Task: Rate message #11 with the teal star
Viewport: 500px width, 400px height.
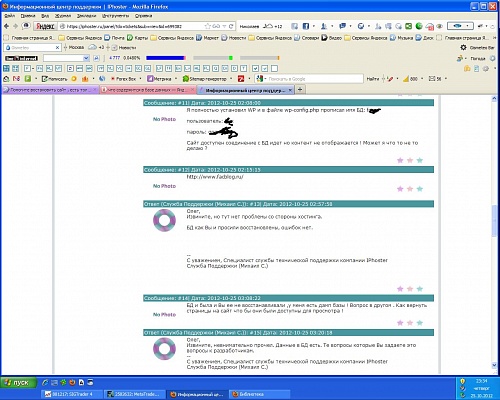Action: tap(420, 160)
